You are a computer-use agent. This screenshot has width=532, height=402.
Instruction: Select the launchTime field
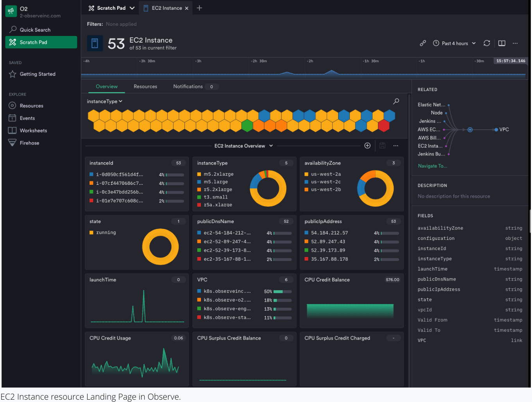[x=470, y=269]
